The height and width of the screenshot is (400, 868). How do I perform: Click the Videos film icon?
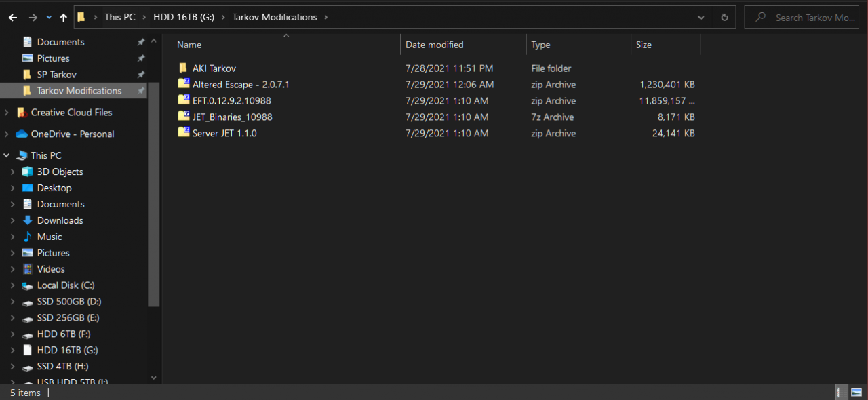[x=28, y=269]
